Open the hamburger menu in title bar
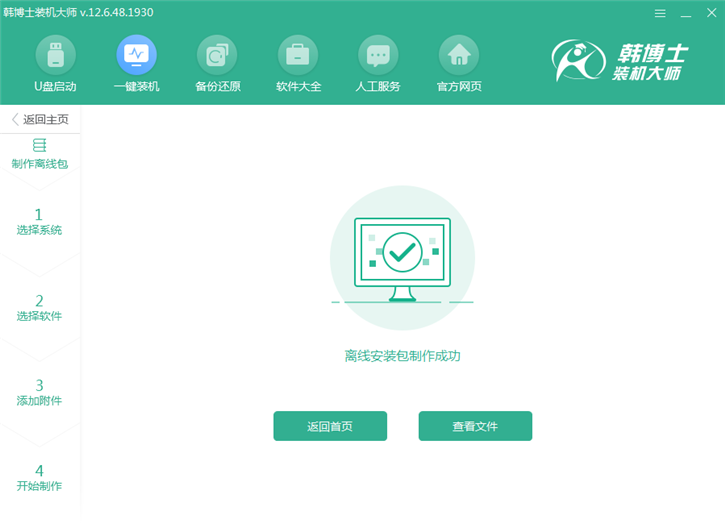The image size is (725, 523). point(660,13)
